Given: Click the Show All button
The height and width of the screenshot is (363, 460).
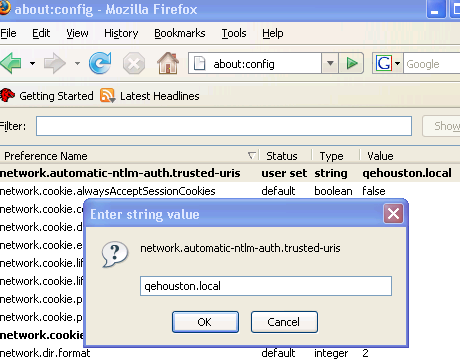Looking at the screenshot, I should tap(441, 126).
